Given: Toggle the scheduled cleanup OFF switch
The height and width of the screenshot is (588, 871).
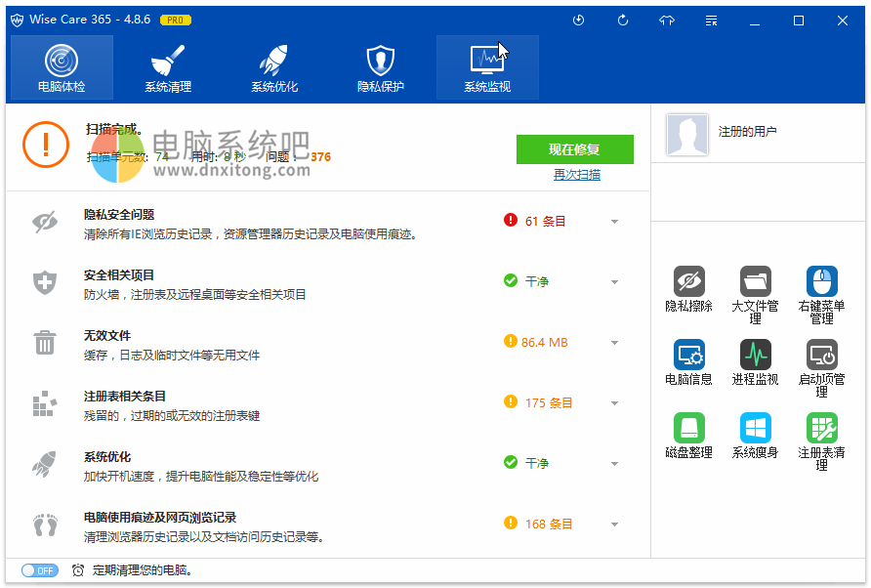Looking at the screenshot, I should pos(39,570).
